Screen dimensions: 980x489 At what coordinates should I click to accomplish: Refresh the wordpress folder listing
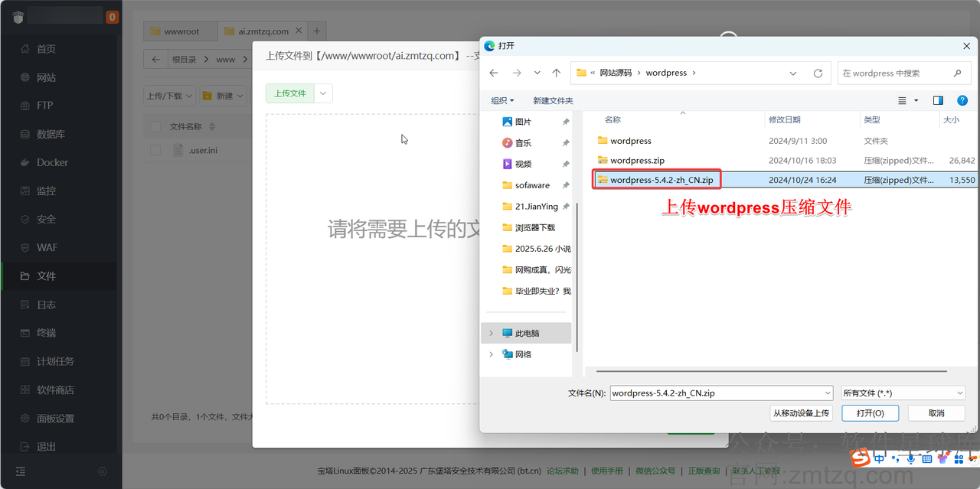[818, 73]
